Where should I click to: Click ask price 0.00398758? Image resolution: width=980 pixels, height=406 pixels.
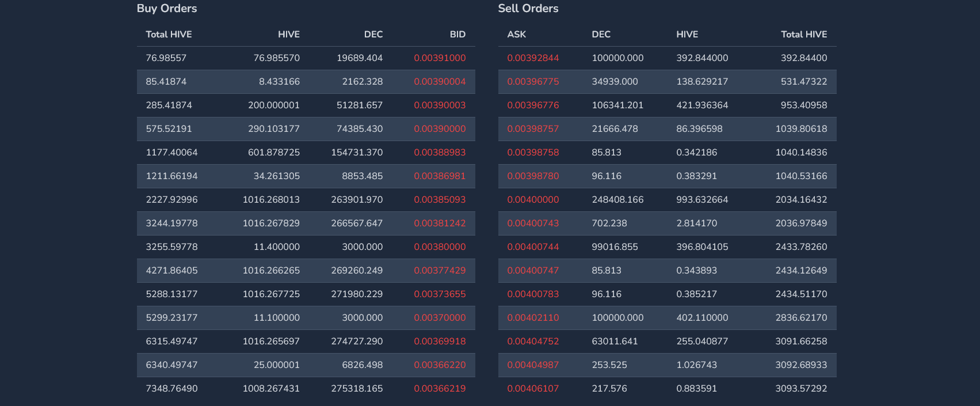pos(533,153)
